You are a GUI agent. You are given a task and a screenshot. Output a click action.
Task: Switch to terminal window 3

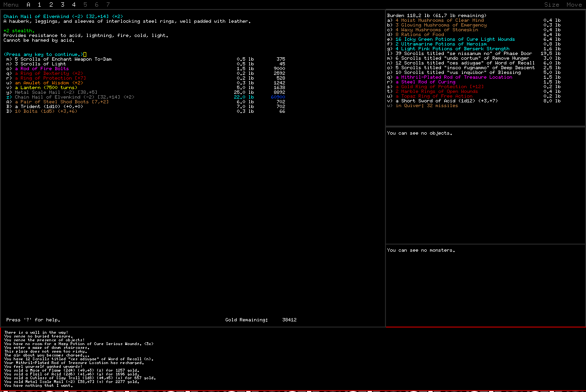coord(63,5)
